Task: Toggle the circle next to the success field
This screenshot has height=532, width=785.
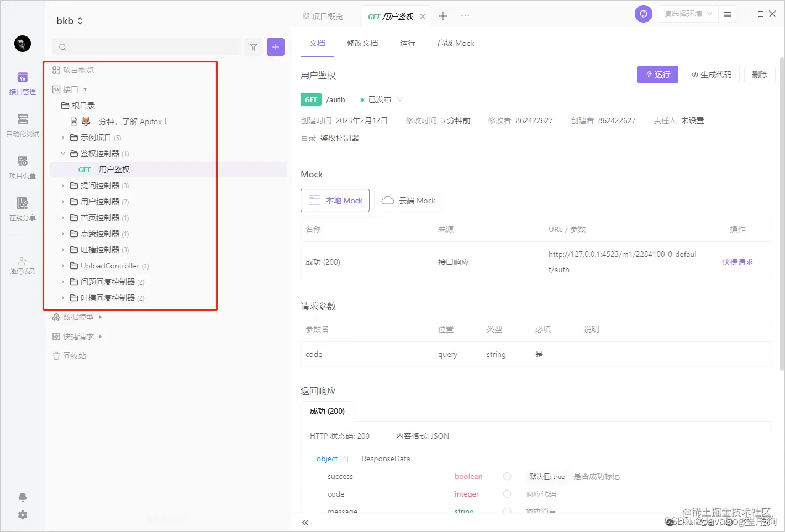Action: 507,476
